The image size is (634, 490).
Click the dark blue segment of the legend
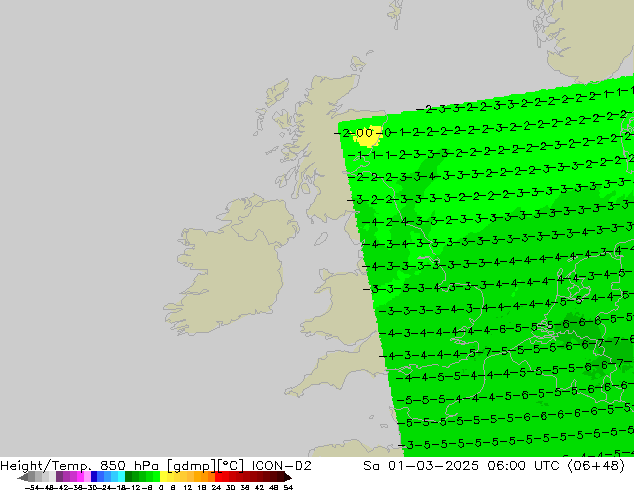(94, 477)
